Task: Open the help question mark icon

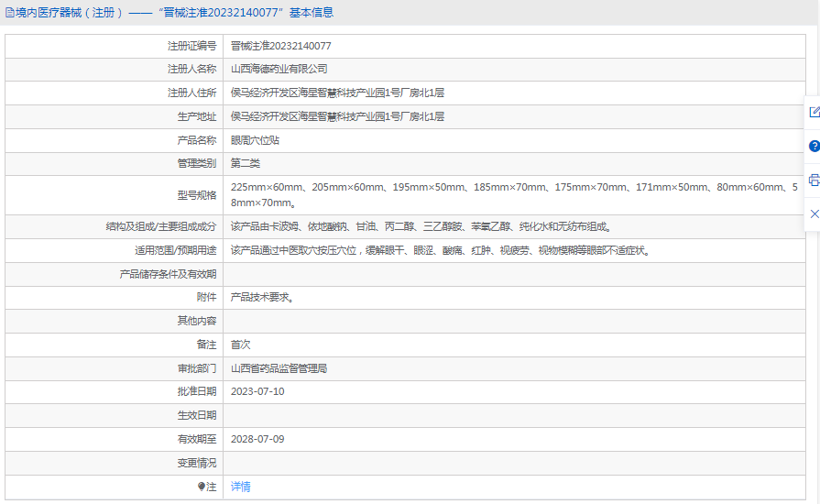Action: (814, 146)
